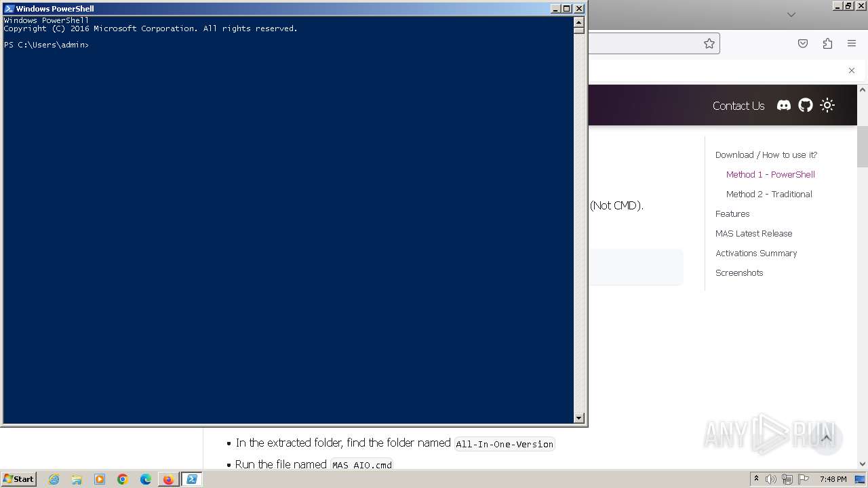Screen dimensions: 868x488
Task: Open File Explorer from taskbar
Action: [77, 479]
